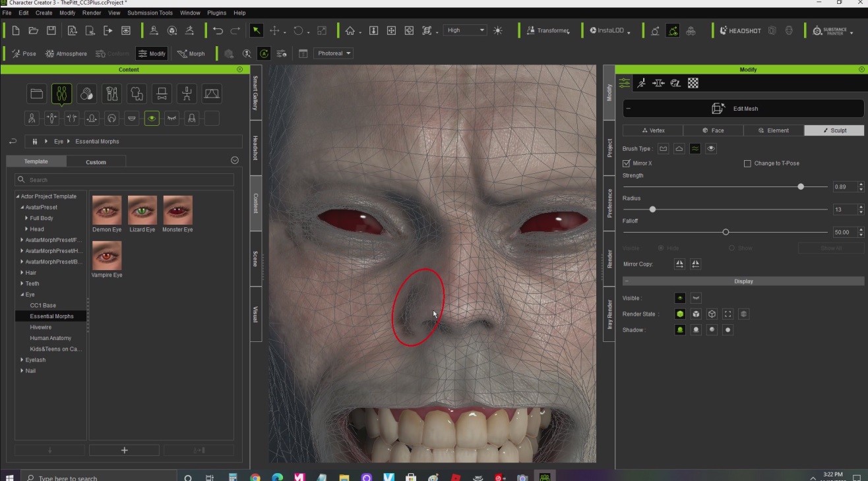The width and height of the screenshot is (868, 481).
Task: Click the add plus button in Content
Action: [x=124, y=451]
